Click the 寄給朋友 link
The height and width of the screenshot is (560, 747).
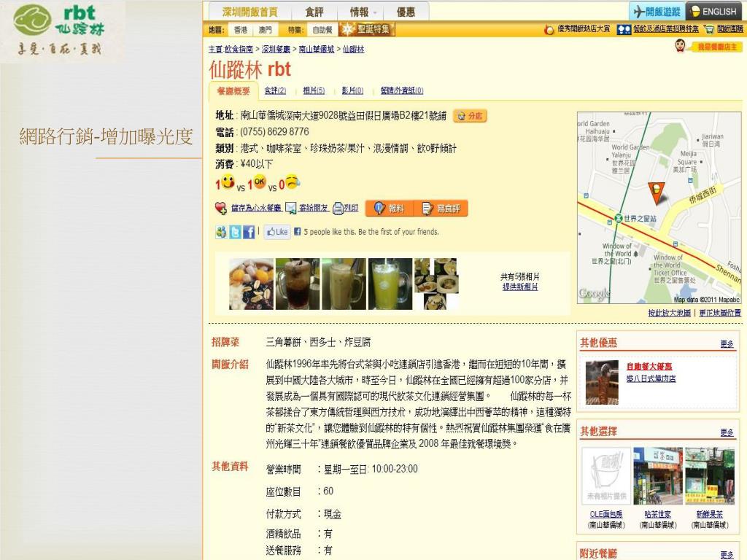pyautogui.click(x=314, y=208)
